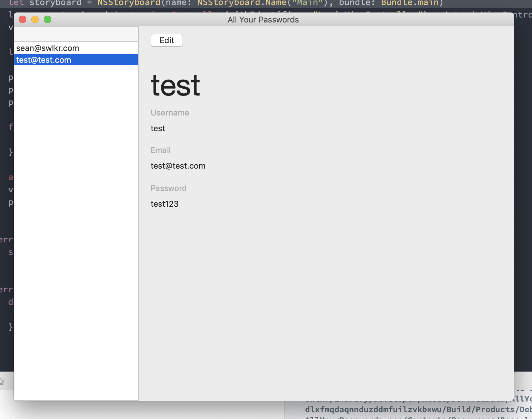Click the blank area below the email list
Viewport: 532px width, 419px height.
(76, 231)
